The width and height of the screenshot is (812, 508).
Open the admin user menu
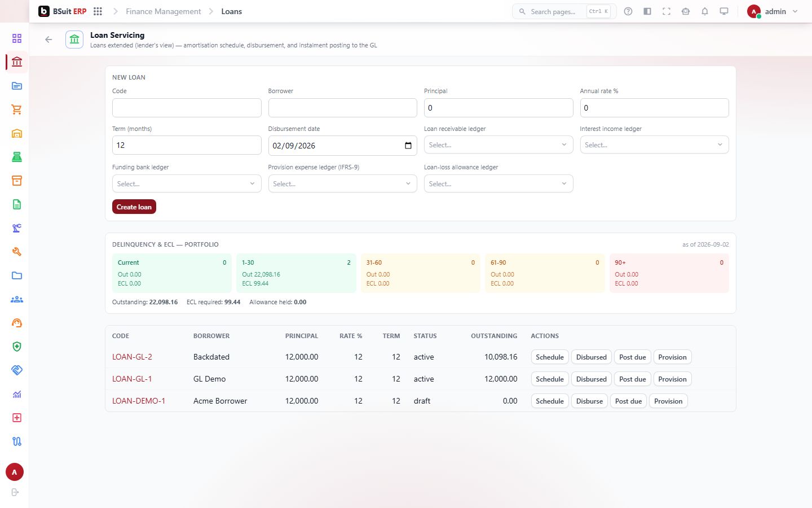point(773,11)
